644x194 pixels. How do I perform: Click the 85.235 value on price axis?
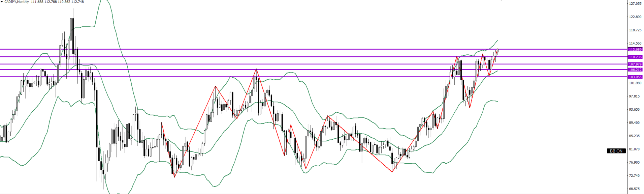coord(635,136)
